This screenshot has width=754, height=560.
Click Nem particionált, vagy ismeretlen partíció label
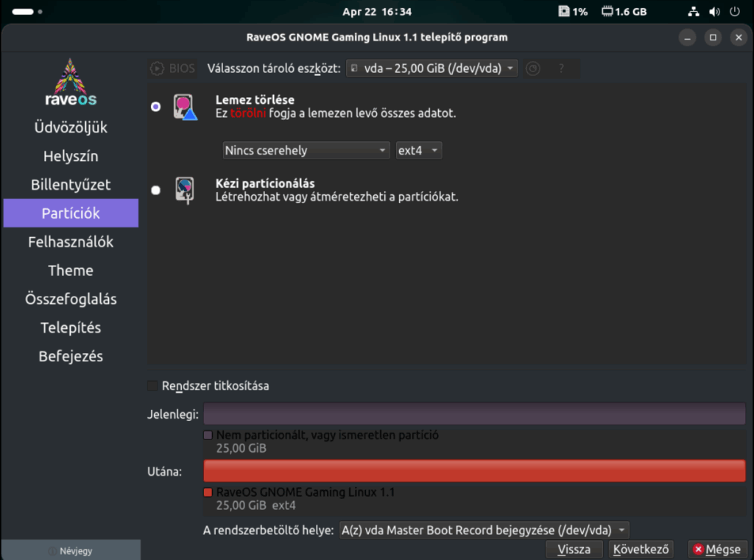tap(327, 435)
